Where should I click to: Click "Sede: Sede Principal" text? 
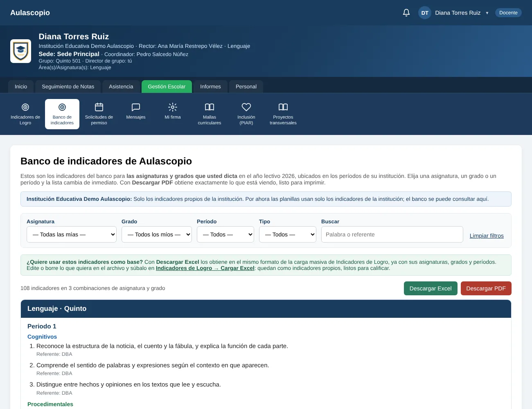[x=69, y=54]
